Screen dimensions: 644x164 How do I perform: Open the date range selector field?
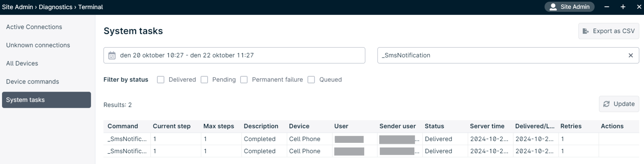tap(234, 55)
